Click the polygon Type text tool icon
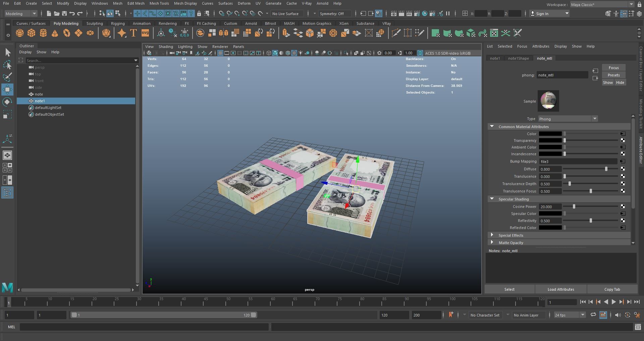The height and width of the screenshot is (341, 644). (x=133, y=33)
